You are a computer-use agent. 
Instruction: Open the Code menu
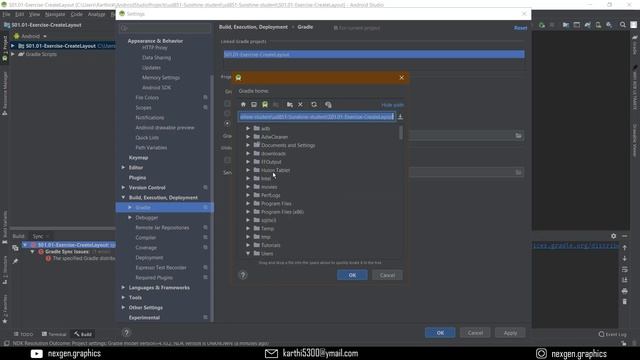76,14
